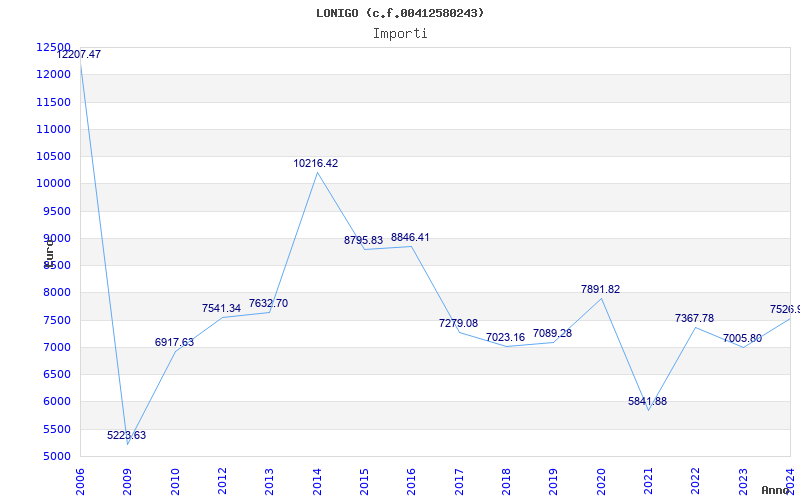Select the 8795.83 data label

pos(363,240)
